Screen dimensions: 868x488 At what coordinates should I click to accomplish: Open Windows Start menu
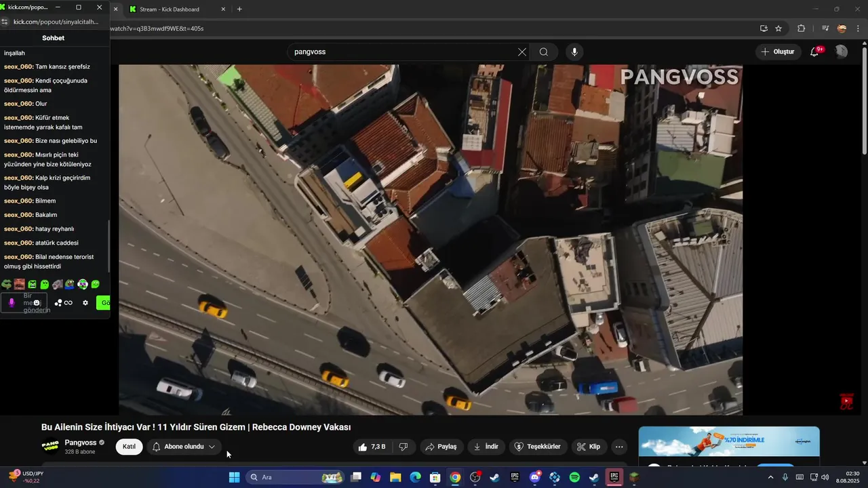coord(234,478)
